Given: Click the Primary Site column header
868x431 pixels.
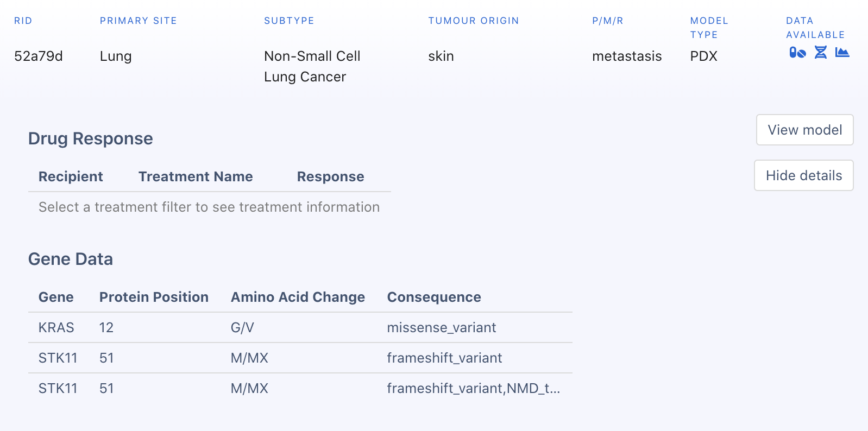Looking at the screenshot, I should 138,21.
